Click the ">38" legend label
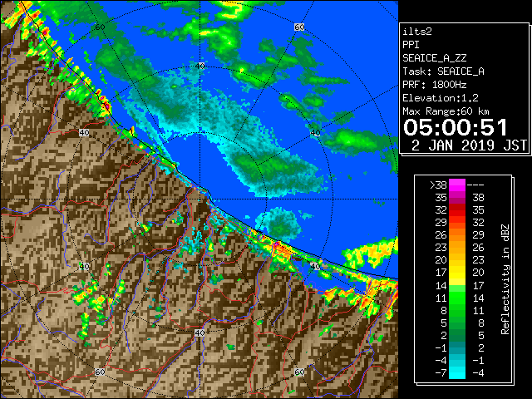Viewport: 532px width, 399px height. (438, 185)
